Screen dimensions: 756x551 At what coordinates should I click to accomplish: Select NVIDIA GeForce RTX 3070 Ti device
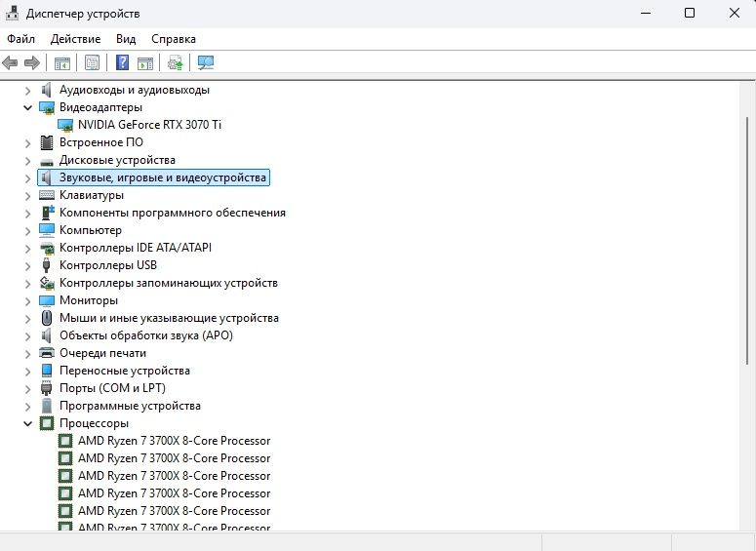[149, 125]
